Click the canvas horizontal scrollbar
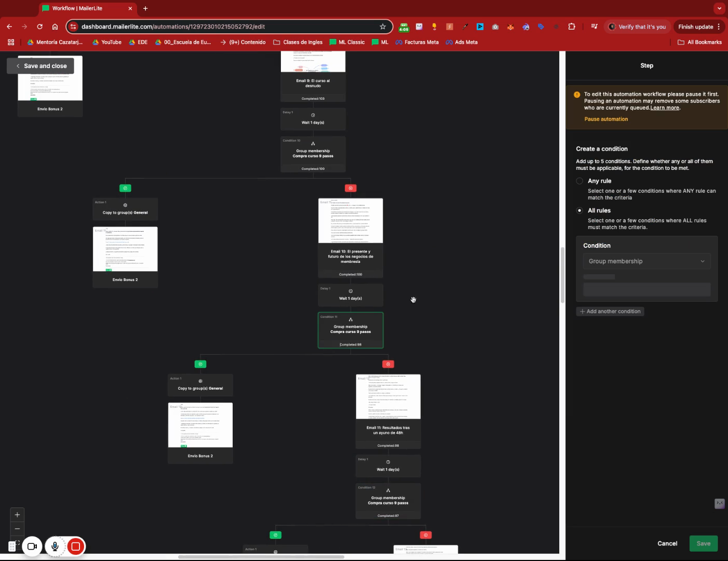 point(261,557)
